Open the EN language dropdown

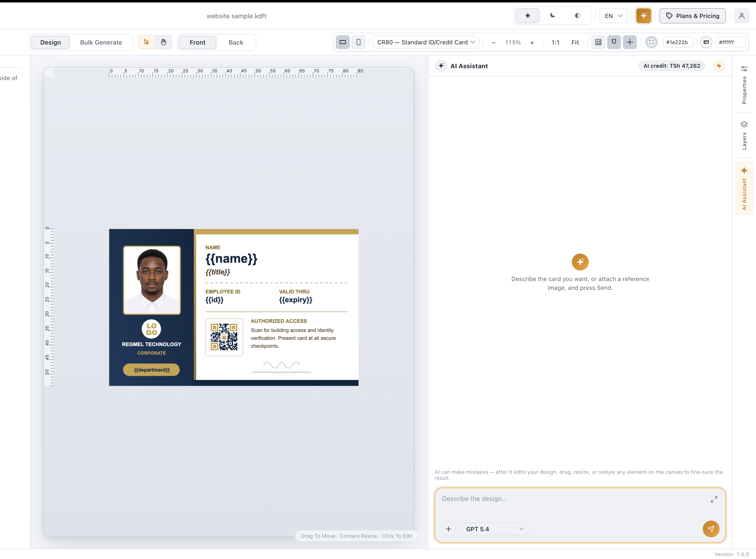pyautogui.click(x=613, y=16)
